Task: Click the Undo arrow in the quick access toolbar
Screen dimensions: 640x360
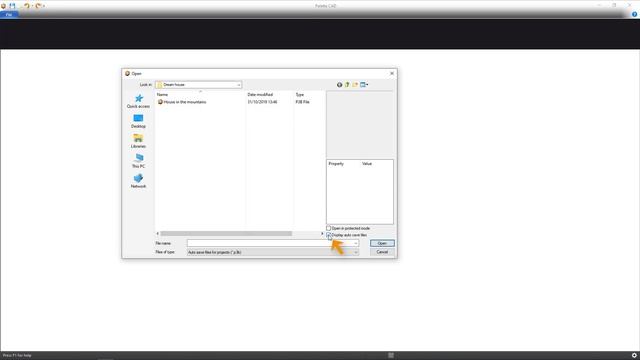Action: [27, 6]
